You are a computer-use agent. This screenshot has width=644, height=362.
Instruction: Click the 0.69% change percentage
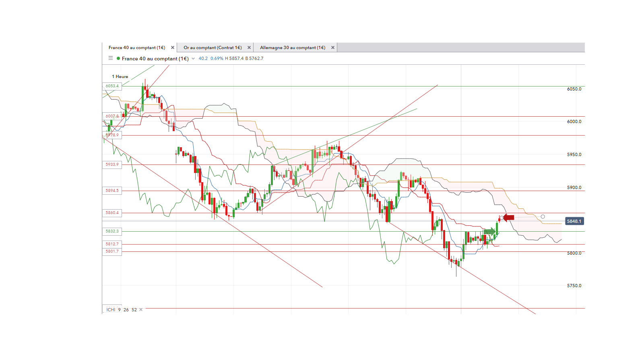217,58
